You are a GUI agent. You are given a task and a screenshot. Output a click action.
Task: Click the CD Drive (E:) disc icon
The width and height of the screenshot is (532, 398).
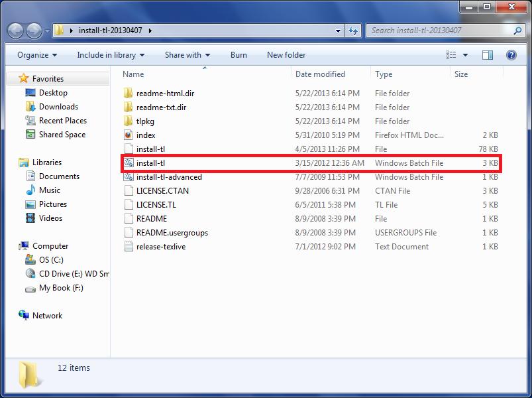point(30,274)
